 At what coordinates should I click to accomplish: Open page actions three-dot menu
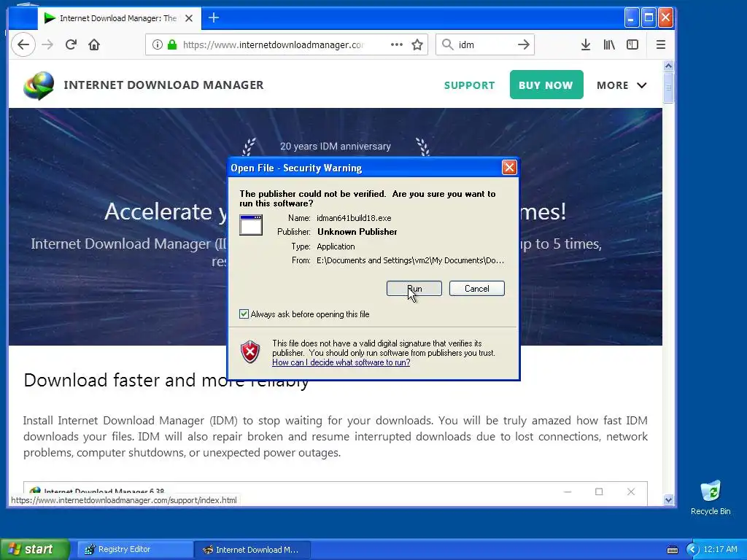396,44
